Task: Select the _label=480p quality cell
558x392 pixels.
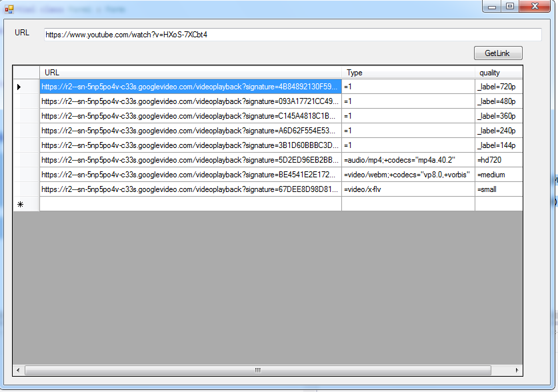Action: coord(499,101)
